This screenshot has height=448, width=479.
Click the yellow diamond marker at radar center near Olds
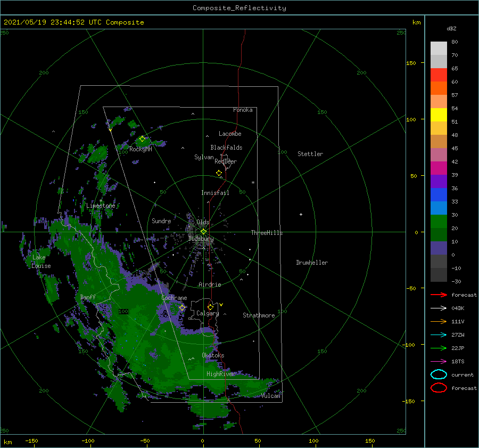203,232
